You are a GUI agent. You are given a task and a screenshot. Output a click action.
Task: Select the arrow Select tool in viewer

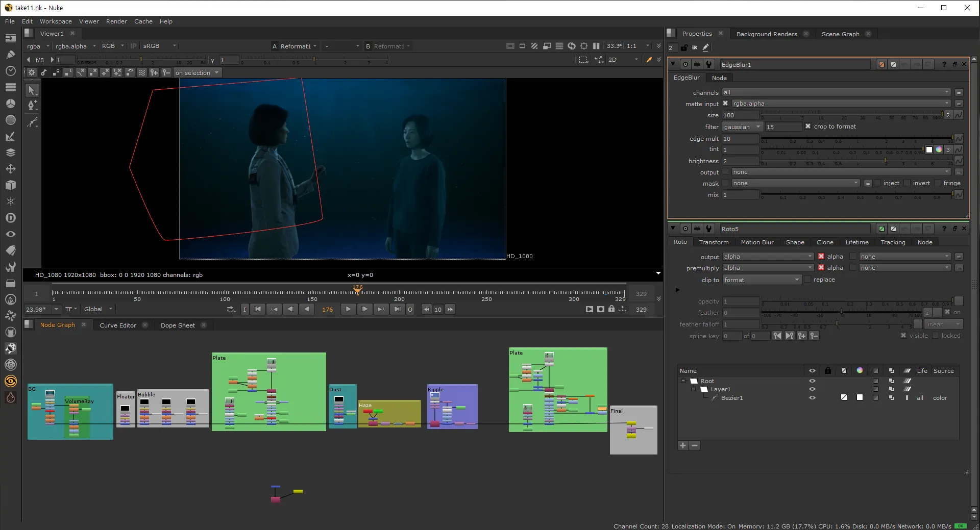[32, 90]
